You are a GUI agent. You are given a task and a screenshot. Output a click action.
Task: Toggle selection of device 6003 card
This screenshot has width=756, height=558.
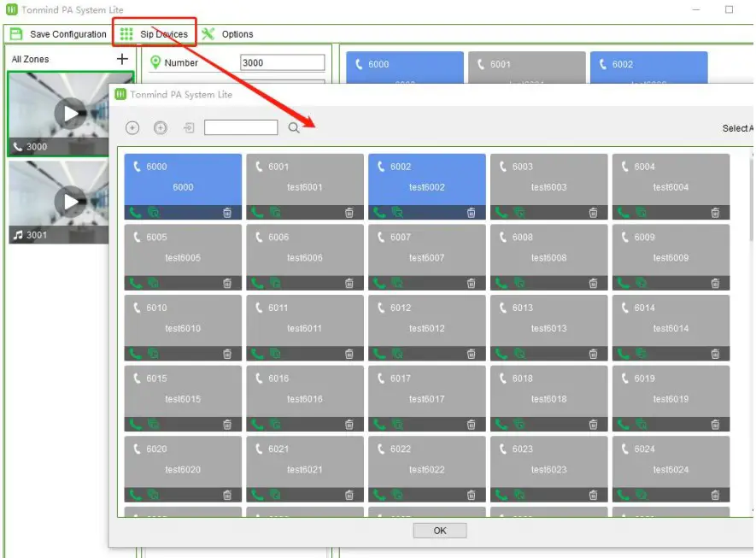coord(548,179)
